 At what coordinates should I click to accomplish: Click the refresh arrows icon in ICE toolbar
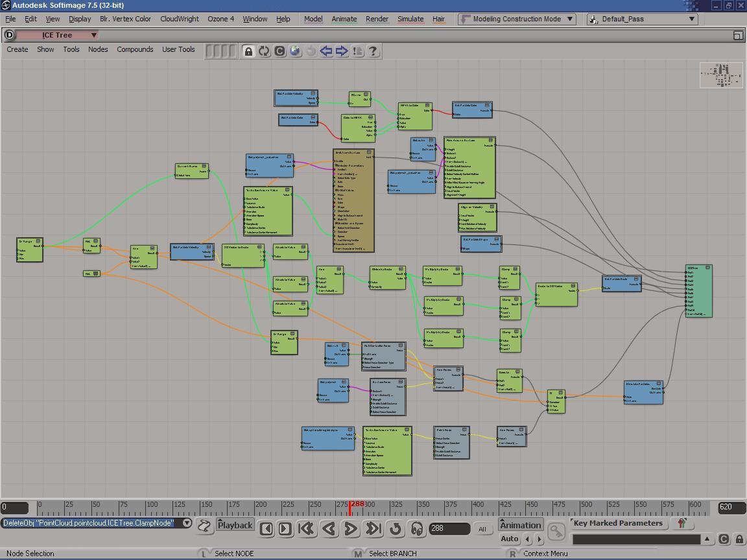point(264,51)
